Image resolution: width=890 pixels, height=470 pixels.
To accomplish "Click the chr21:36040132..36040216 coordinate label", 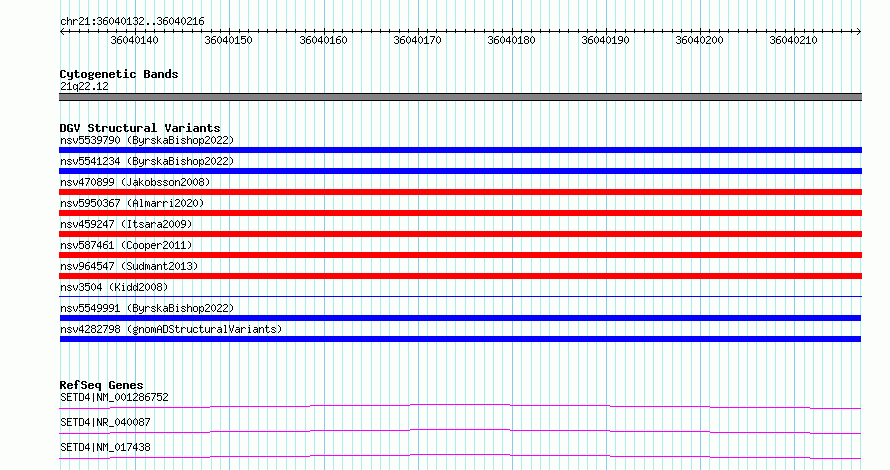I will (x=132, y=21).
